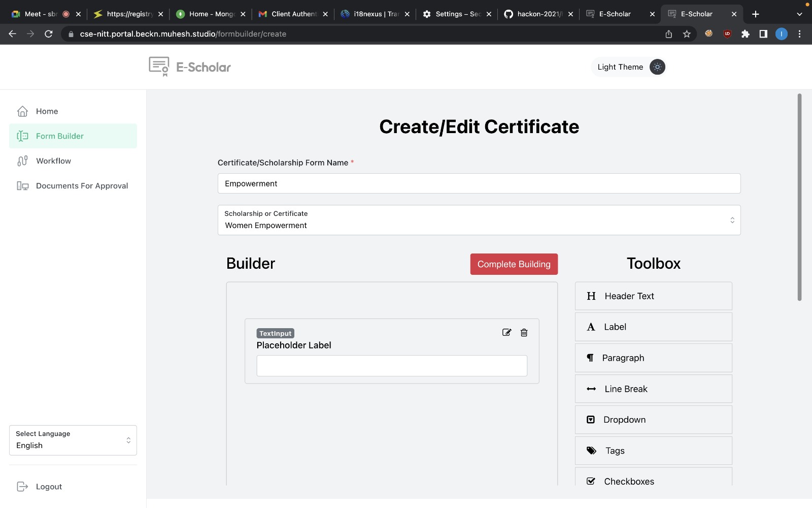Open Chrome three-dot menu
The height and width of the screenshot is (508, 812).
pyautogui.click(x=800, y=34)
